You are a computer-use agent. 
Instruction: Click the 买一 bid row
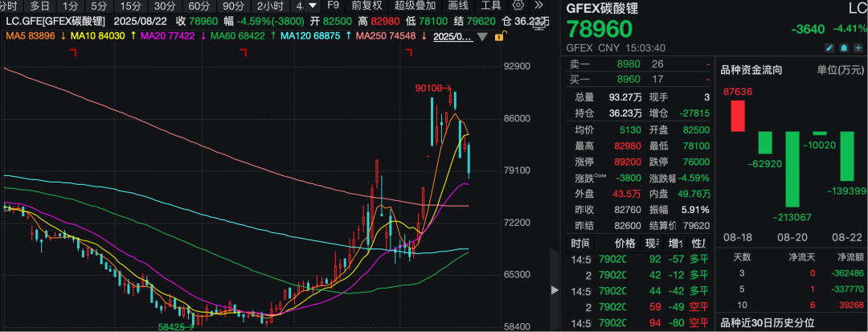tap(640, 79)
